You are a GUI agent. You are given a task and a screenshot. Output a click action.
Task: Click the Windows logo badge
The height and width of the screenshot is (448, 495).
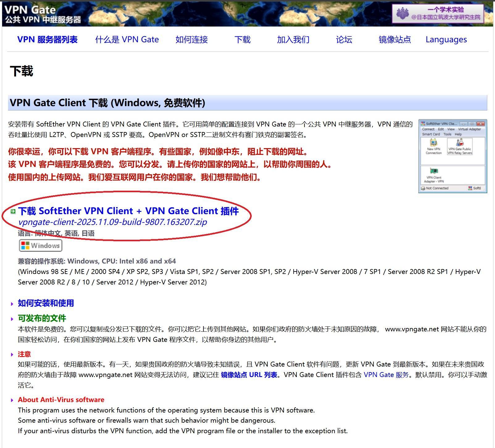[x=41, y=246]
